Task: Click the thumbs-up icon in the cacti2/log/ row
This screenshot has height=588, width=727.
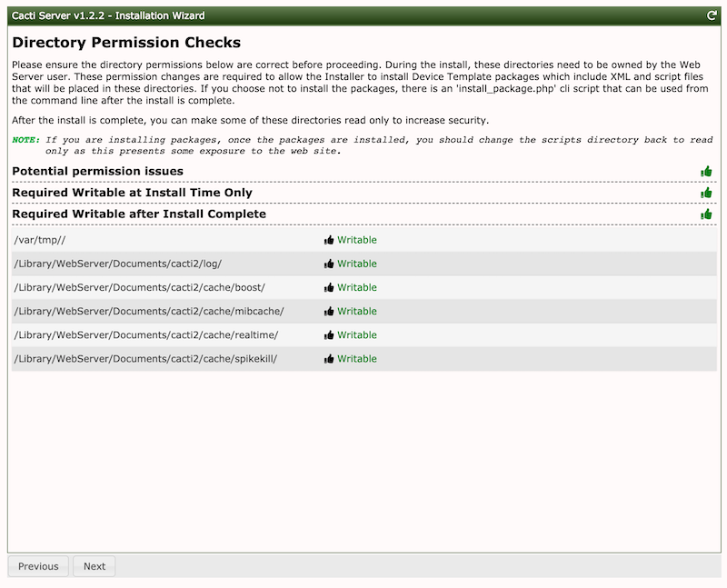Action: click(329, 264)
